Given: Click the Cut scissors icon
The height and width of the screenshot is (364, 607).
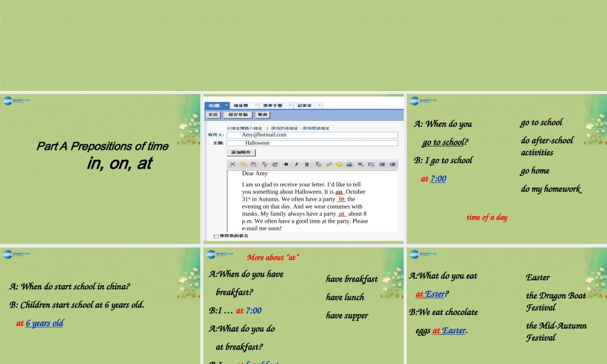Looking at the screenshot, I should coord(232,164).
